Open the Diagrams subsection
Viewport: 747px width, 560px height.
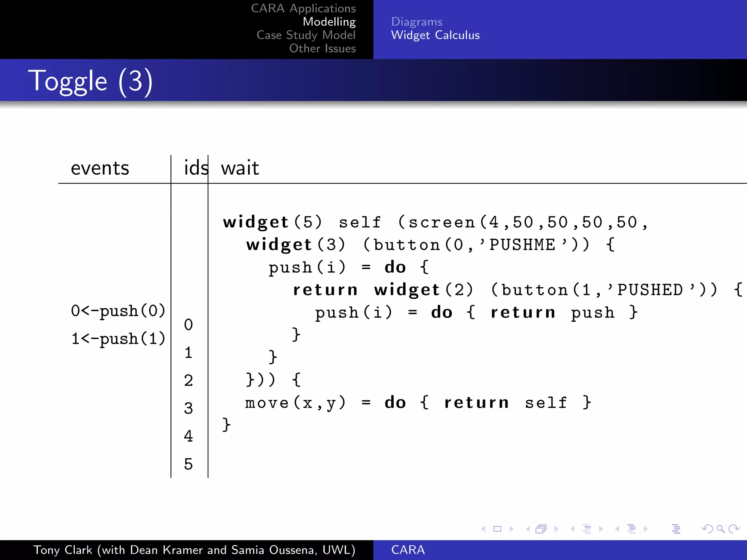tap(417, 22)
